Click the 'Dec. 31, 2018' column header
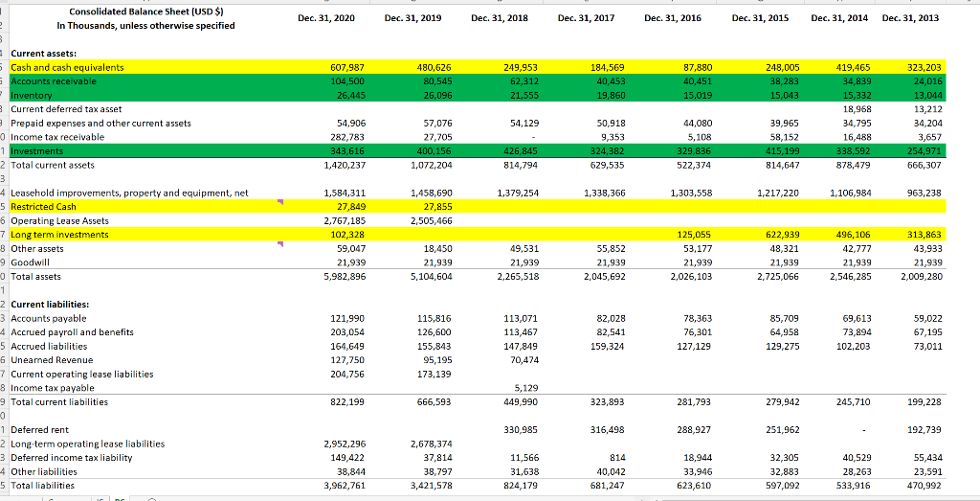Viewport: 980px width, 501px height. tap(500, 19)
